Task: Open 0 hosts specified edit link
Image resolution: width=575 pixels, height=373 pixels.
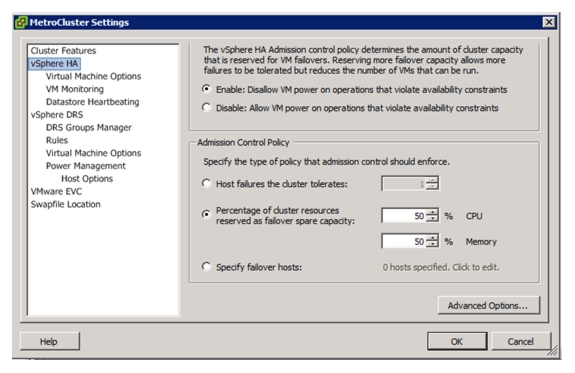Action: click(x=441, y=267)
